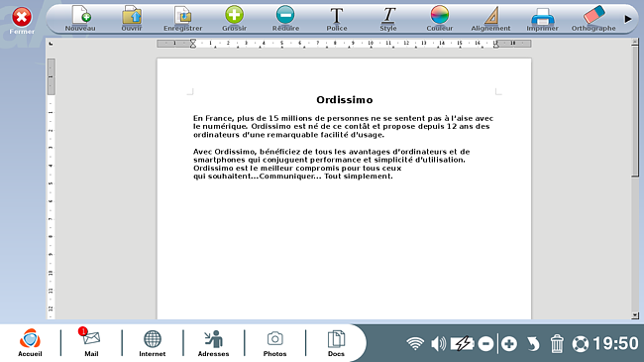
Task: Open the Adresses contacts app
Action: (x=214, y=343)
